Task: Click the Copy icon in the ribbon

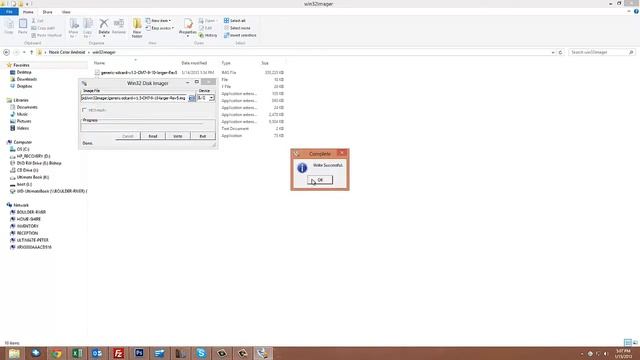Action: tap(9, 27)
